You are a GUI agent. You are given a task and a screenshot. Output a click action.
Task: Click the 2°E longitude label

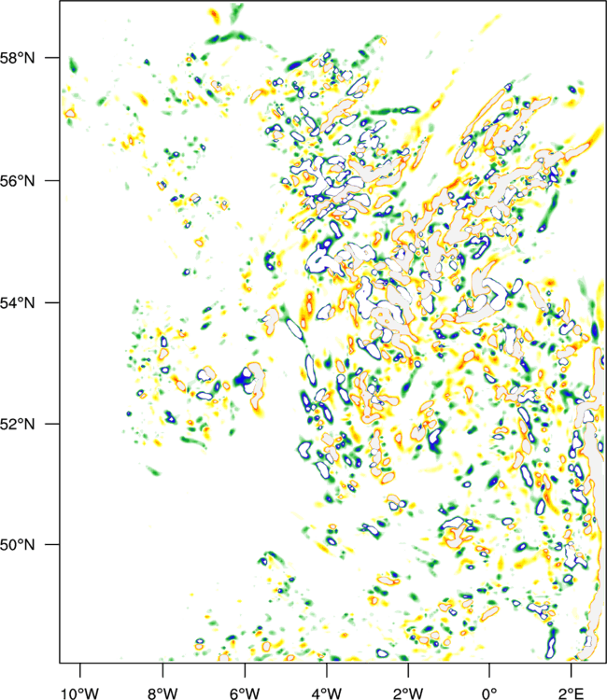point(571,693)
